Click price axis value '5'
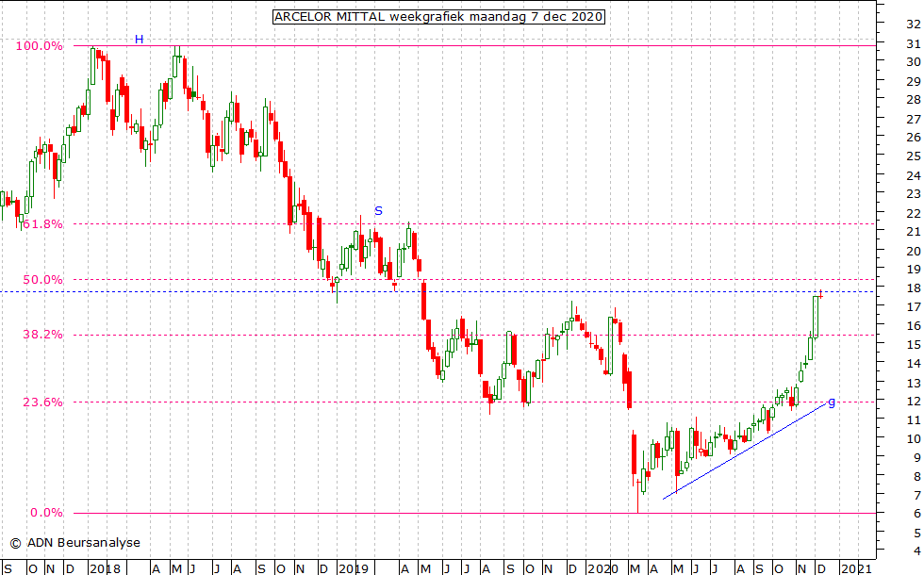The image size is (924, 575). pos(916,534)
